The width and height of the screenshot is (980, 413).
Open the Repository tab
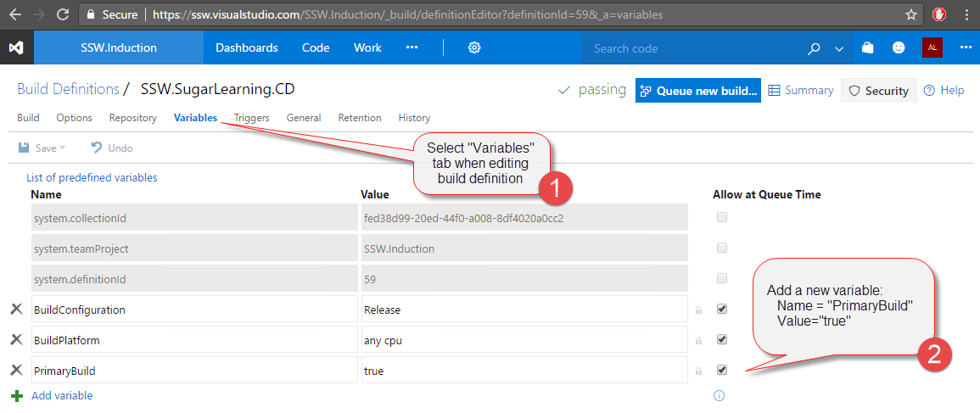point(132,118)
